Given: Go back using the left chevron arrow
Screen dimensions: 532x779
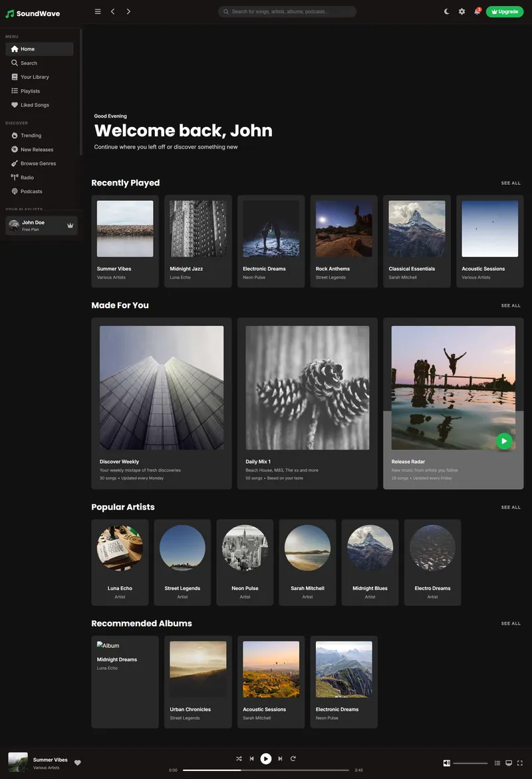Looking at the screenshot, I should click(x=112, y=11).
